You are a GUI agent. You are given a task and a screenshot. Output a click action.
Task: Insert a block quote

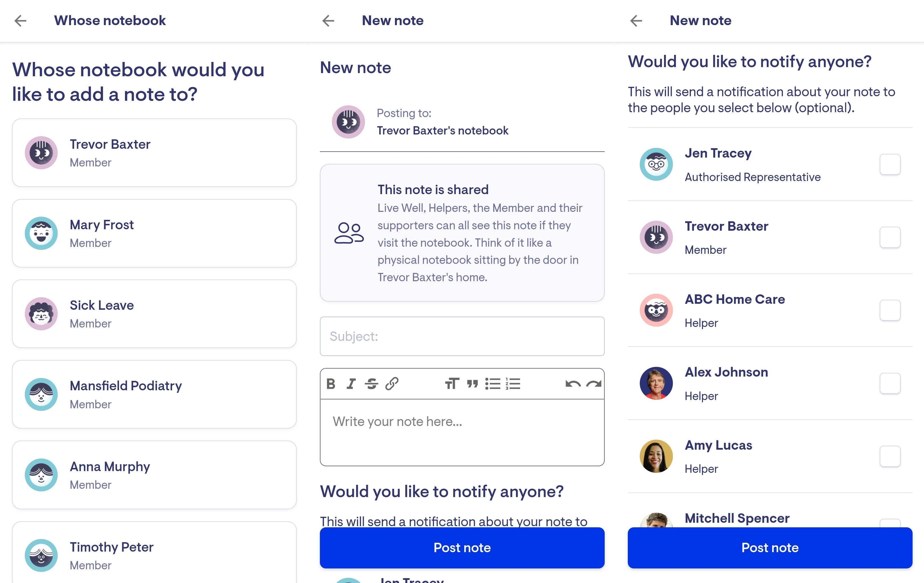(x=472, y=384)
